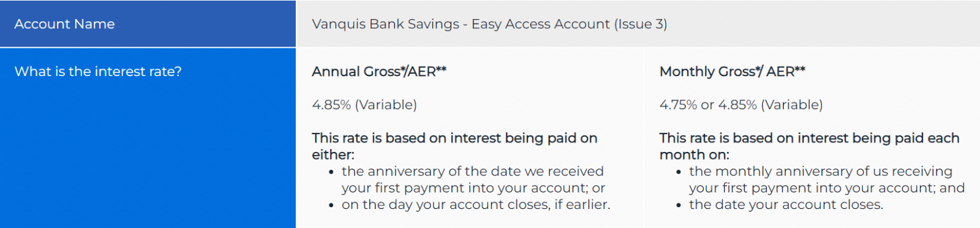
Task: Click the 4.75% or 4.85% (Variable) monthly rate
Action: pos(741,105)
